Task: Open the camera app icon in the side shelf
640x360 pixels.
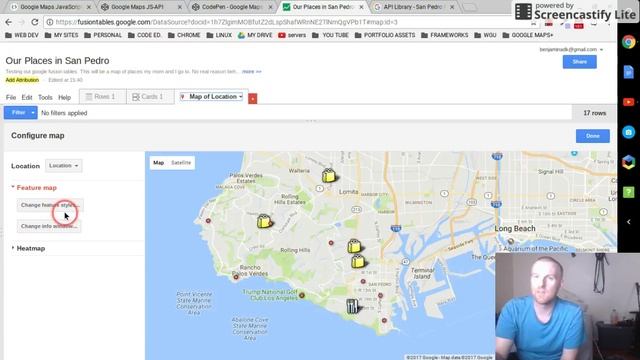Action: tap(629, 132)
